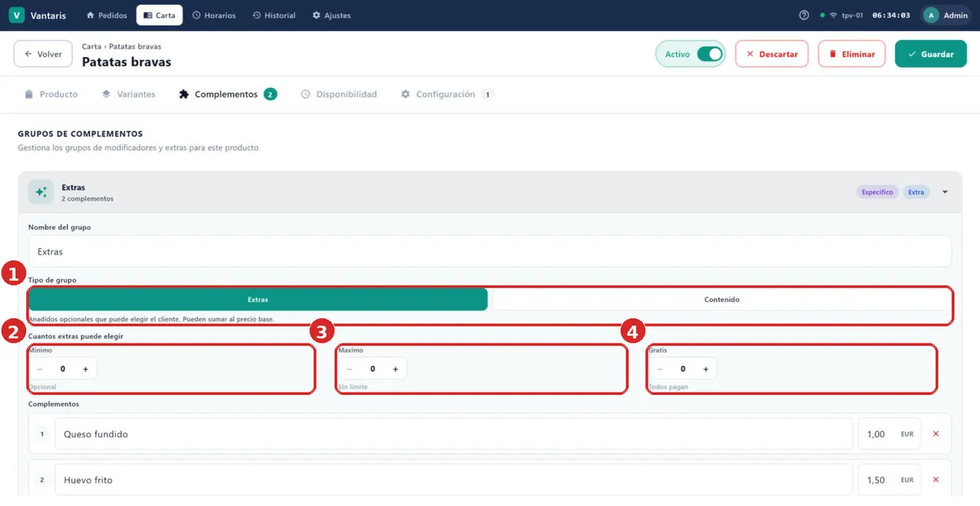The image size is (980, 506).
Task: Click the 06:34:03 clock
Action: tap(891, 16)
